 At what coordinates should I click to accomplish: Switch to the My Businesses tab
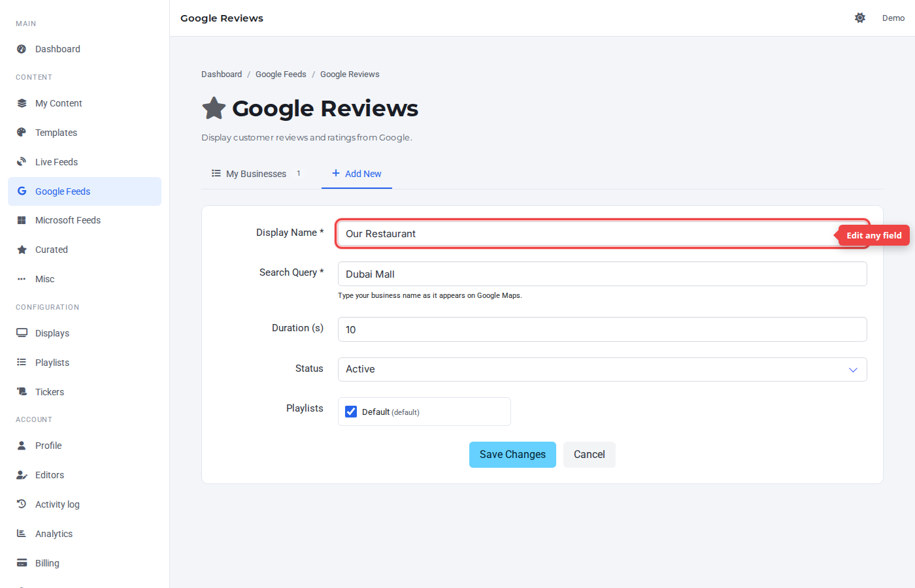256,174
